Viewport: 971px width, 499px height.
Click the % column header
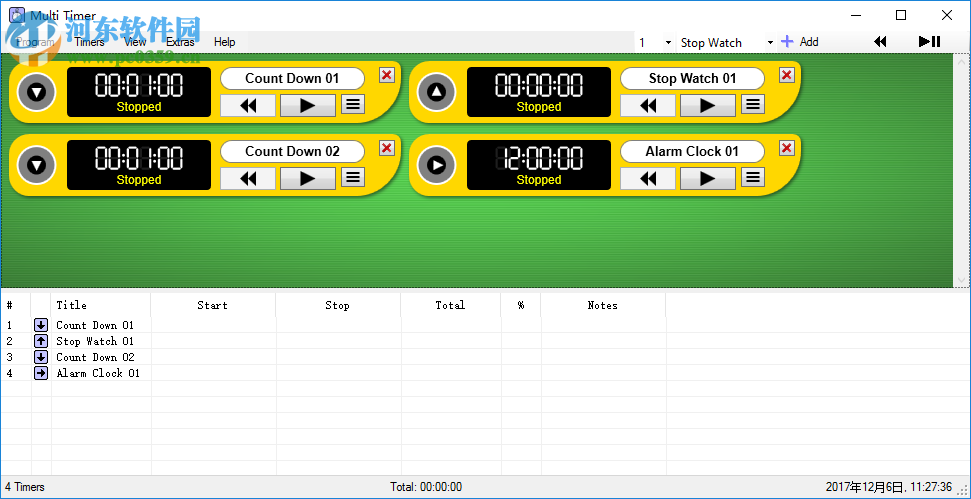pyautogui.click(x=521, y=305)
